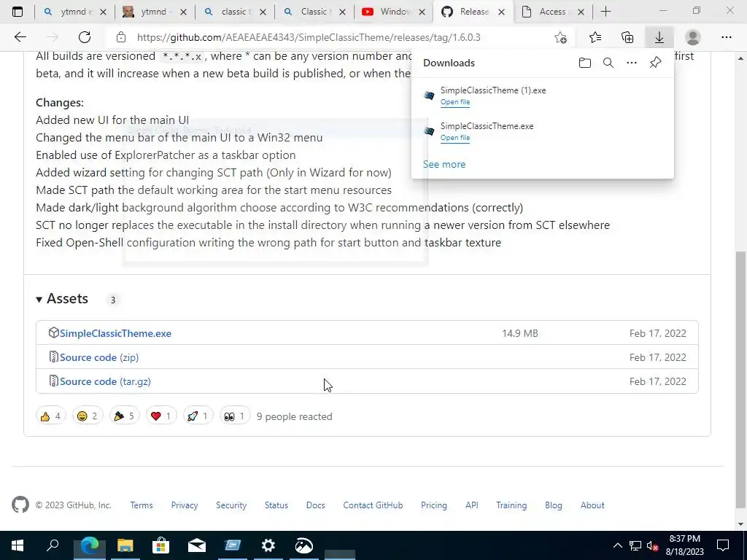Open Status footer link

coord(276,505)
